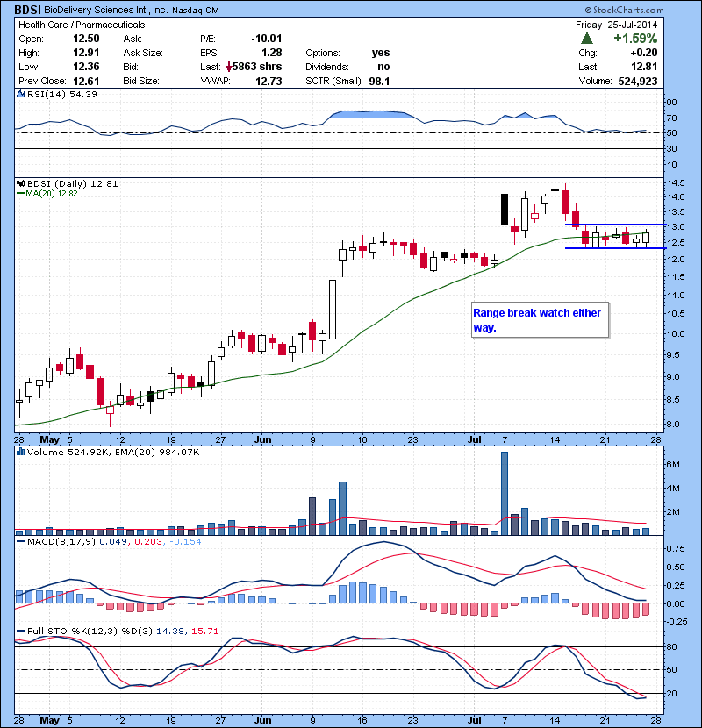Click the 8.0 price axis label
The image size is (702, 728).
coord(673,424)
